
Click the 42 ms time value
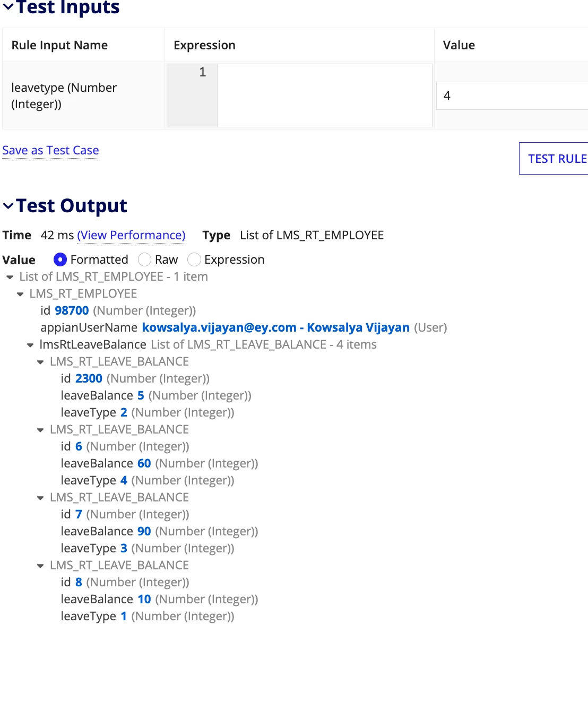[57, 235]
